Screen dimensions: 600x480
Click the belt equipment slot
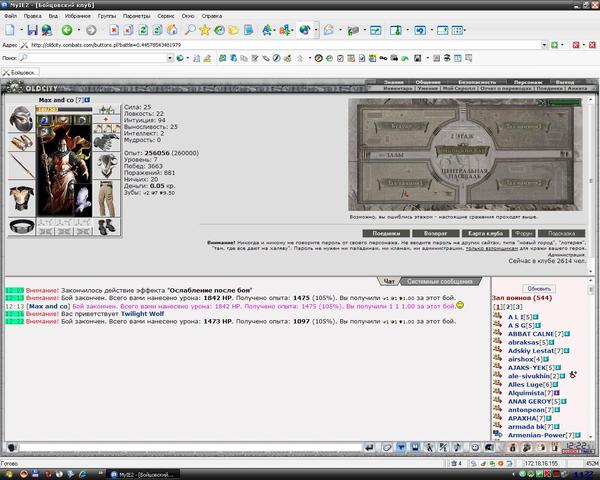[21, 226]
